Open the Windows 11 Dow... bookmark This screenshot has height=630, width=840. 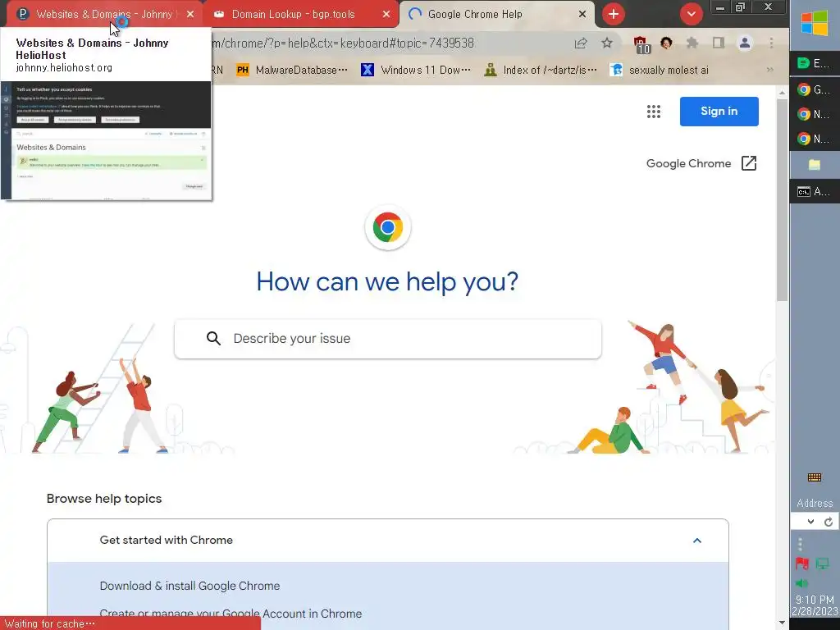(416, 70)
